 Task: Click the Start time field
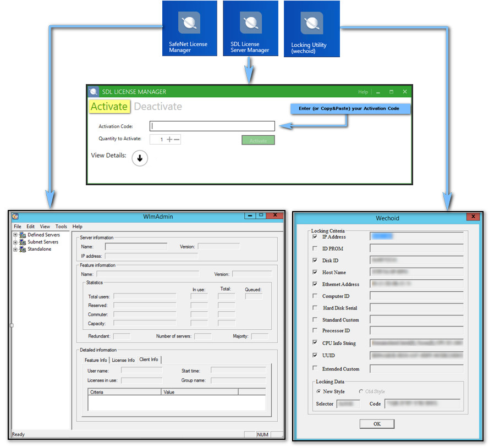point(238,370)
